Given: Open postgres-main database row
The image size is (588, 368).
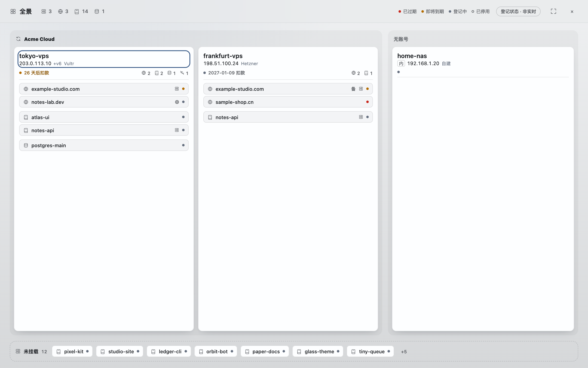Looking at the screenshot, I should (x=104, y=145).
